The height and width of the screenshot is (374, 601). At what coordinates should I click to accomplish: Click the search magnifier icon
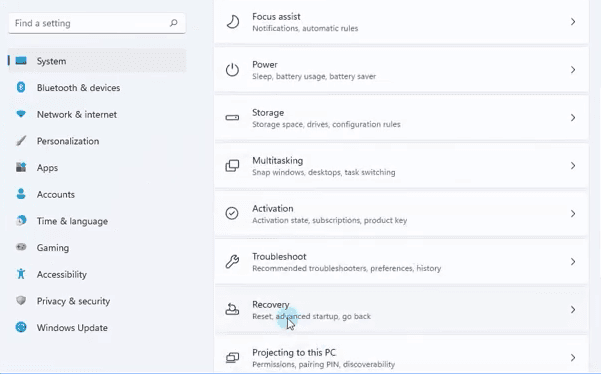174,23
